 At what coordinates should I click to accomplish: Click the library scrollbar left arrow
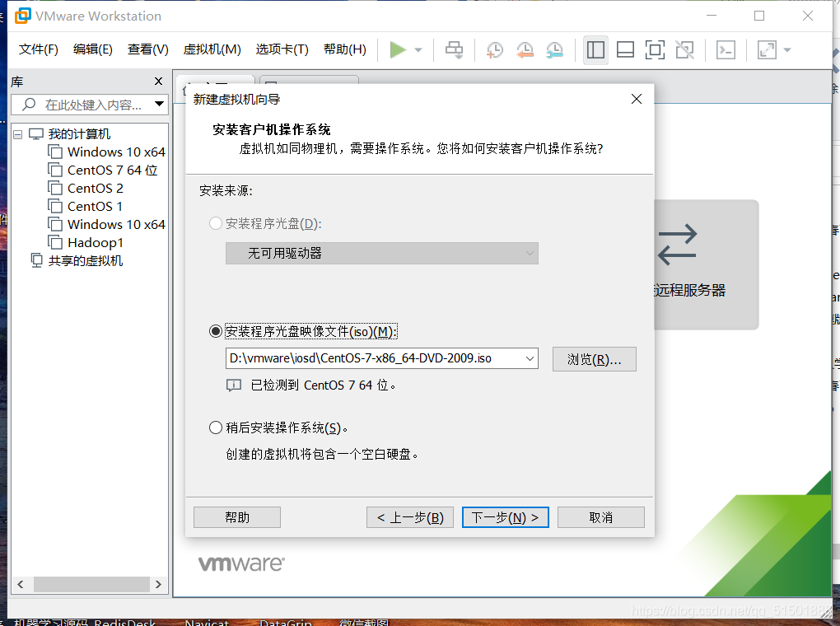pyautogui.click(x=21, y=584)
